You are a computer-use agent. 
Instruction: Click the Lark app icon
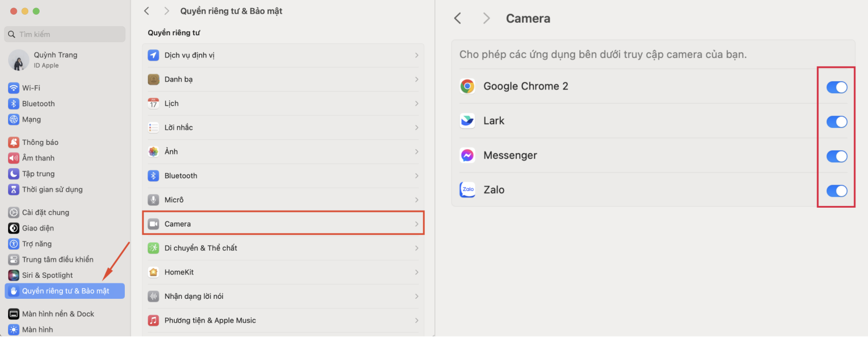[467, 121]
